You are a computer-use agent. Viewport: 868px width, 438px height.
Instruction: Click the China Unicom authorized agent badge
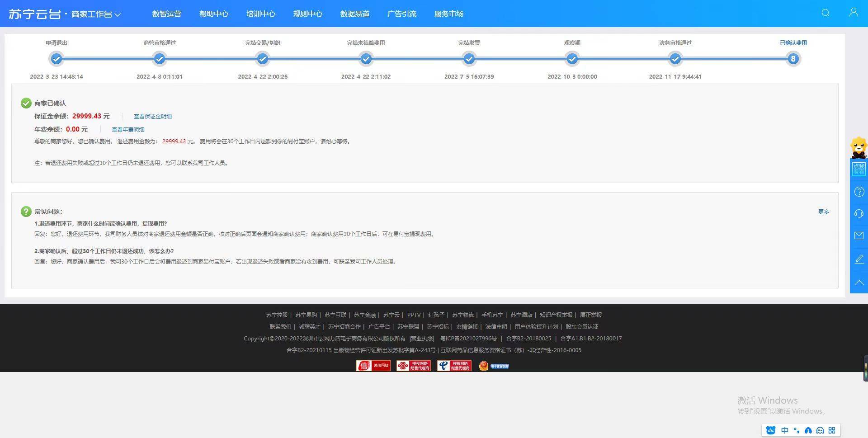tap(414, 366)
